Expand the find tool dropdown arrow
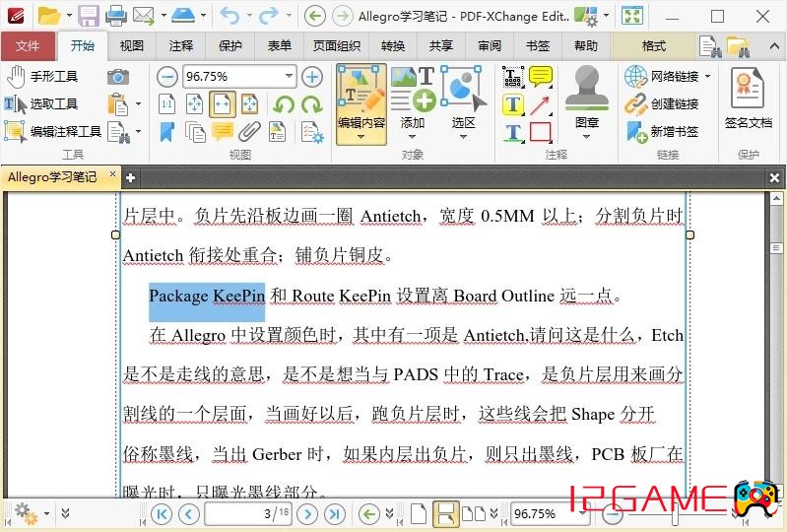Viewport: 787px width, 532px height. coord(139,132)
